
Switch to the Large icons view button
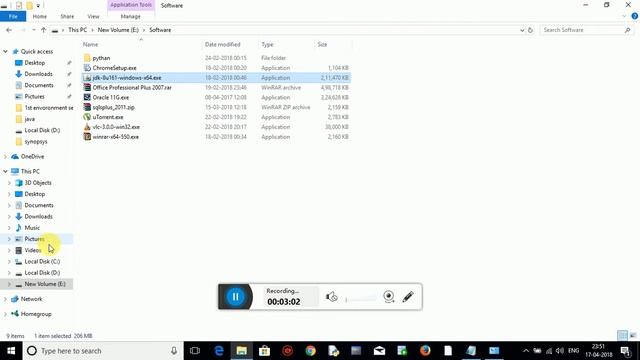pyautogui.click(x=633, y=336)
